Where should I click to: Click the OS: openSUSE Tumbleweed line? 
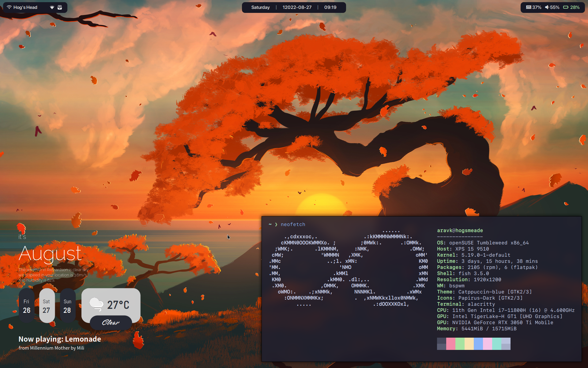pyautogui.click(x=483, y=243)
